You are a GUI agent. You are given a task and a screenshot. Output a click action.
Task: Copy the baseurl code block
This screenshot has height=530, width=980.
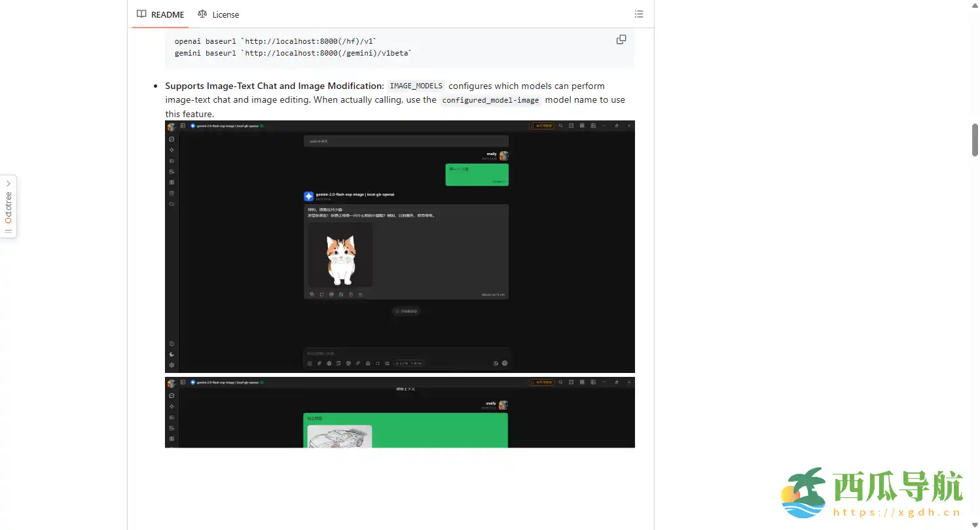pos(621,40)
